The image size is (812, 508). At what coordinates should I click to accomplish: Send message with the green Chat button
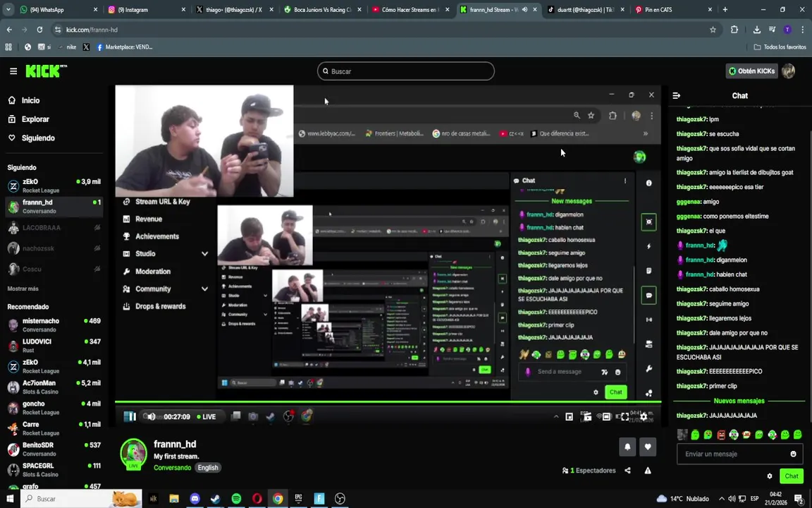click(x=792, y=476)
